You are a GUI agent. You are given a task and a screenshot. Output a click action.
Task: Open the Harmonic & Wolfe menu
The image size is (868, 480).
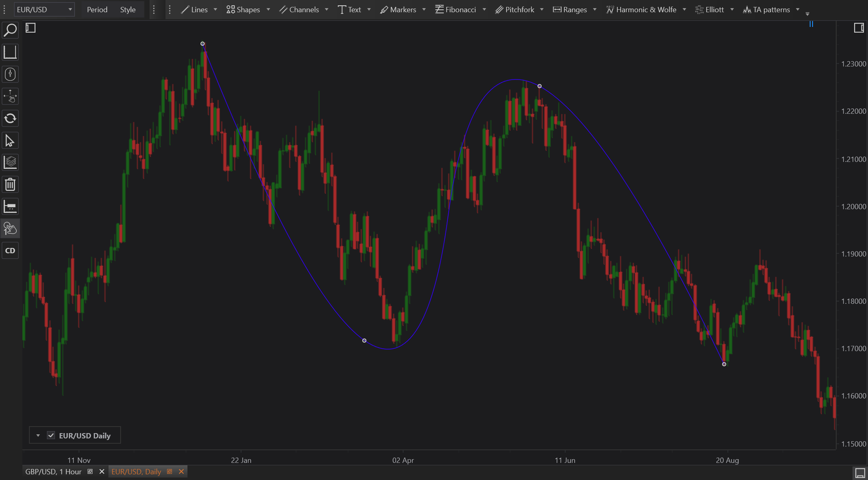tap(645, 9)
